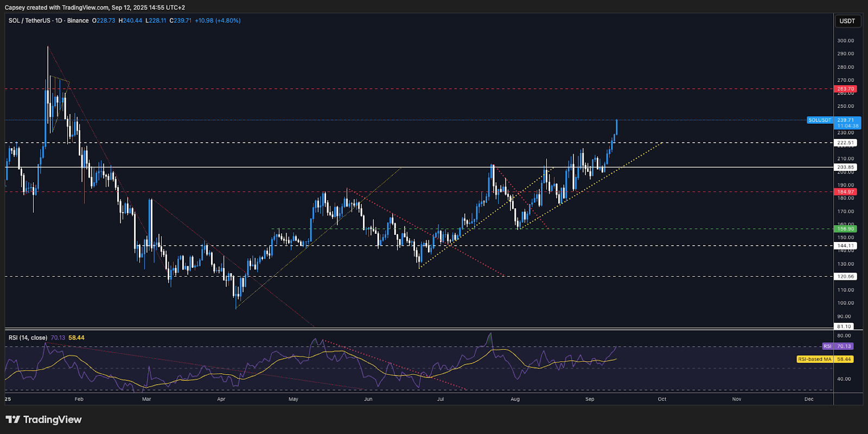The height and width of the screenshot is (434, 868).
Task: Select May on the time axis
Action: pyautogui.click(x=293, y=399)
